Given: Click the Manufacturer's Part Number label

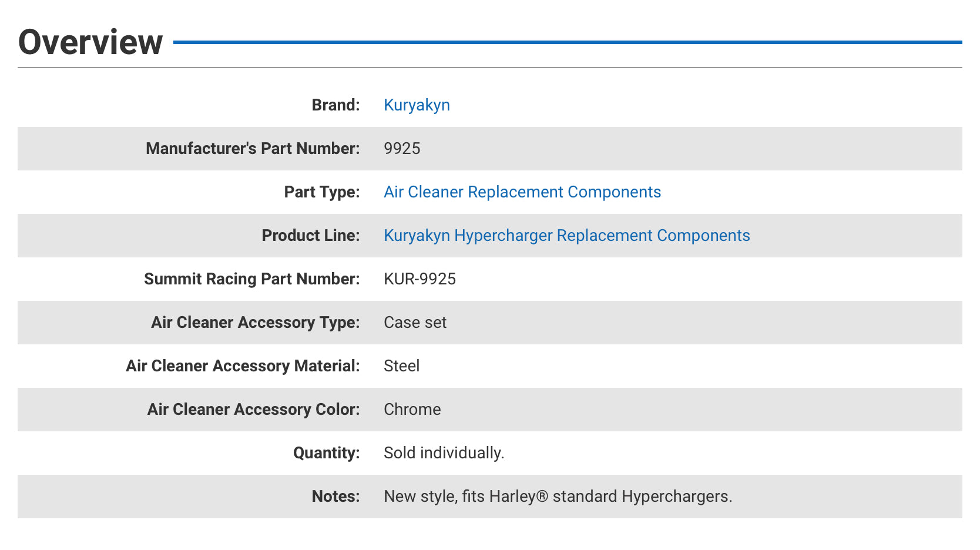Looking at the screenshot, I should [253, 149].
